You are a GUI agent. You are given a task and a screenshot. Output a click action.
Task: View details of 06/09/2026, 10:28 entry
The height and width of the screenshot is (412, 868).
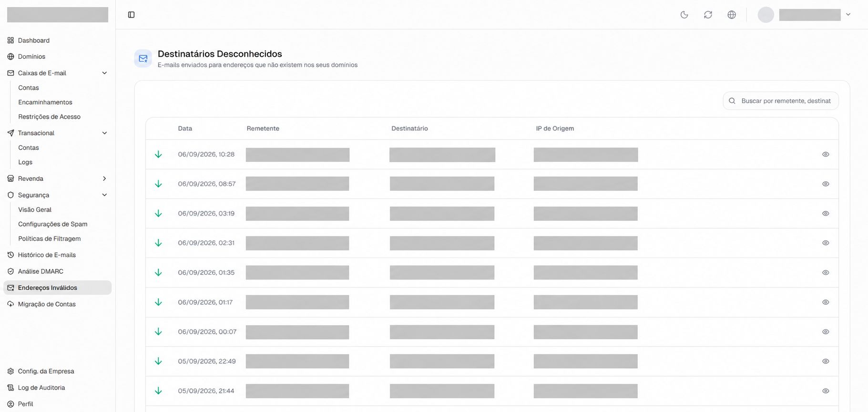(x=826, y=154)
